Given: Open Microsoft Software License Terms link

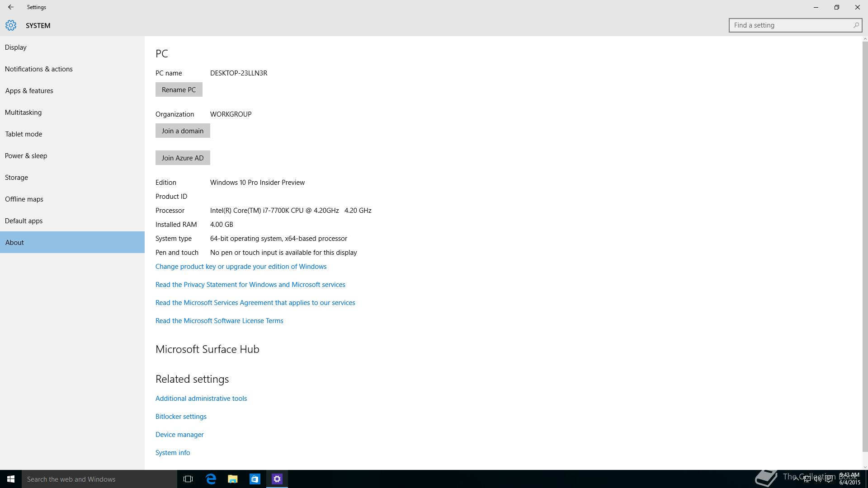Looking at the screenshot, I should click(x=219, y=321).
